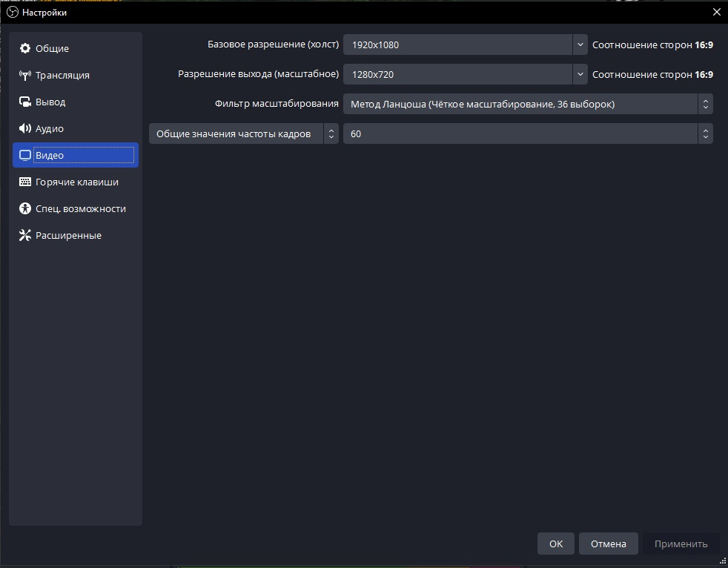Expand the Разрешение выхода (масштабное) dropdown arrow
728x568 pixels.
click(580, 74)
